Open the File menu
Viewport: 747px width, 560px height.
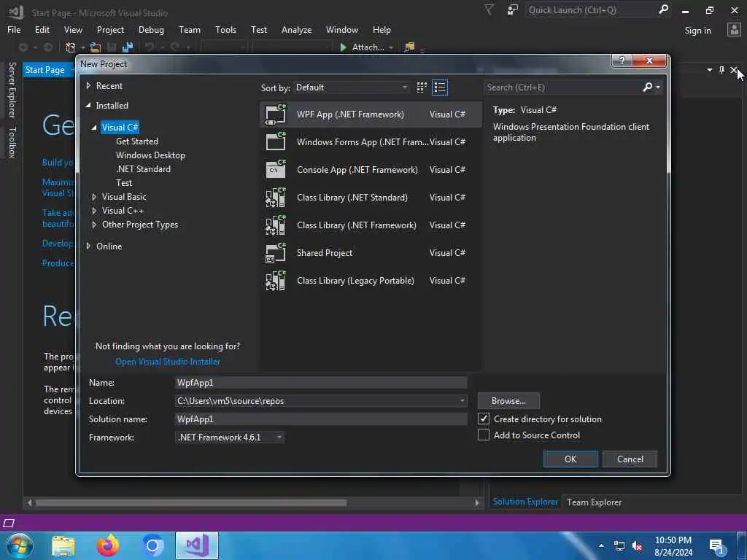pyautogui.click(x=14, y=29)
